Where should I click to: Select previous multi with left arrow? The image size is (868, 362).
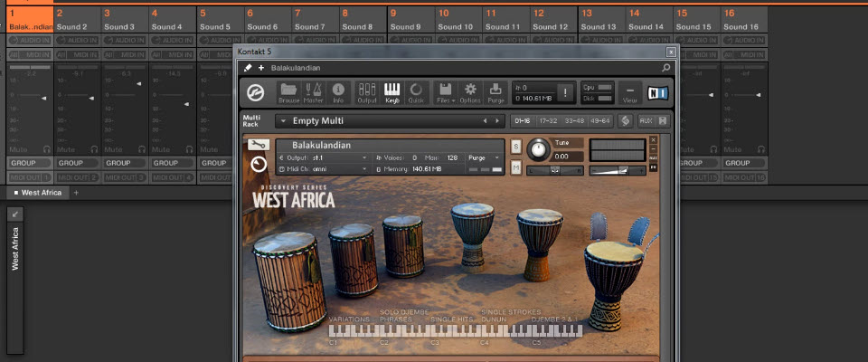(485, 121)
